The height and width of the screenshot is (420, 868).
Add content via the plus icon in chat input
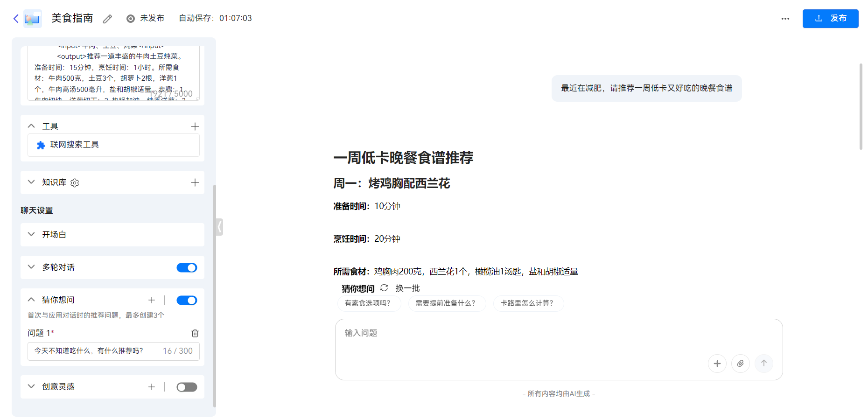pyautogui.click(x=717, y=363)
